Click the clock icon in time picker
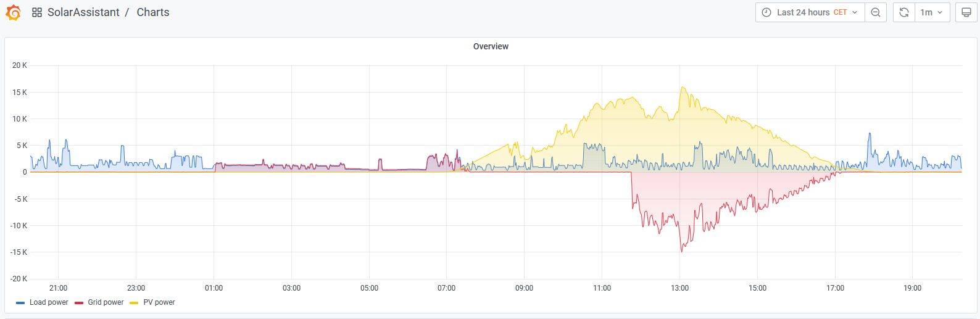 [766, 12]
